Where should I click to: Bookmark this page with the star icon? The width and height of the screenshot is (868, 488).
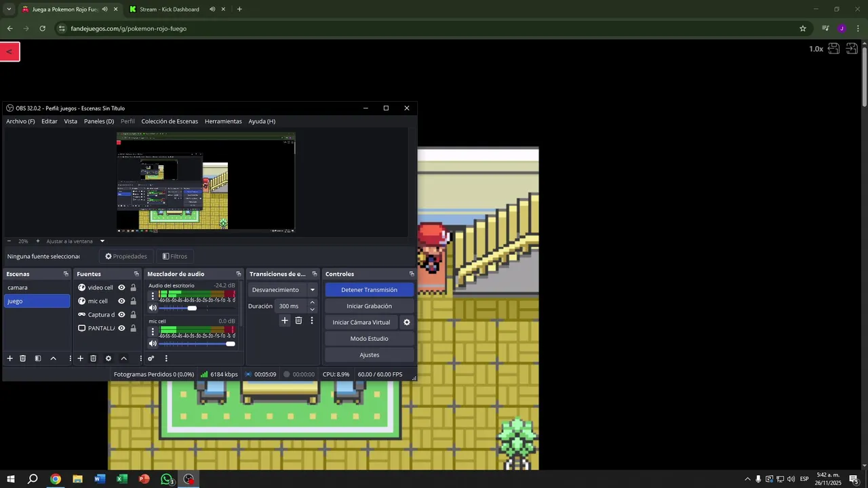(x=803, y=28)
